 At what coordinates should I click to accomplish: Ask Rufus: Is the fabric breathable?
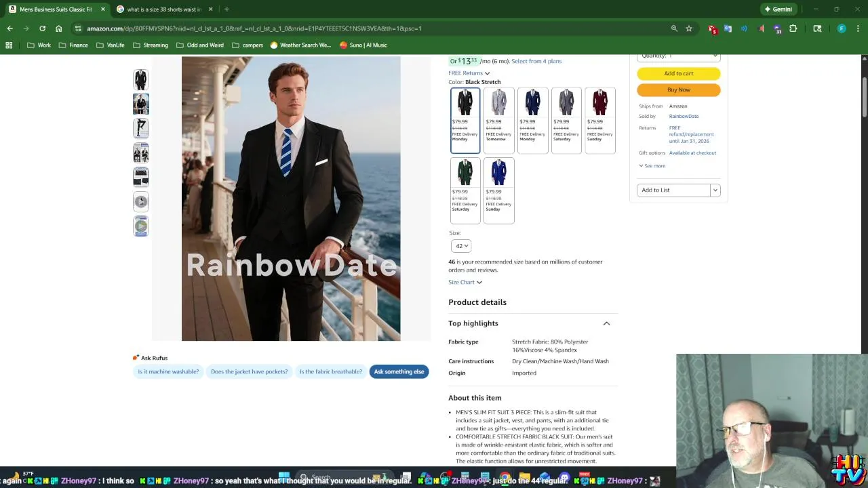click(x=331, y=371)
